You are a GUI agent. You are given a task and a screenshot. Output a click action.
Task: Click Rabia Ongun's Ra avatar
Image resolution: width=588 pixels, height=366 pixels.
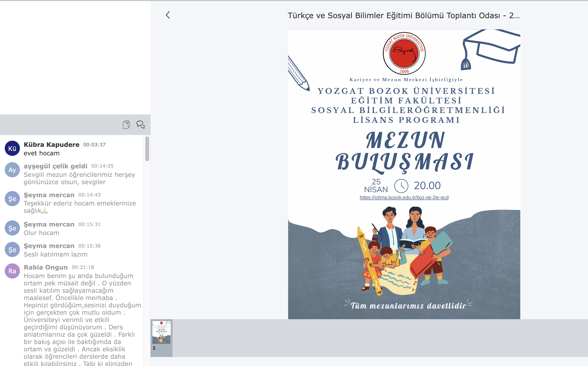coord(12,271)
